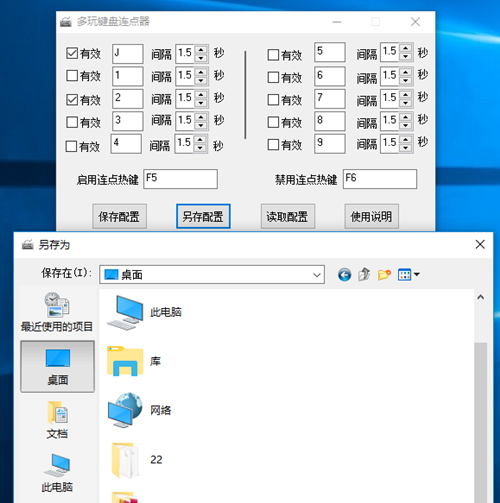Go up one folder level icon
Viewport: 500px width, 503px height.
pos(364,275)
